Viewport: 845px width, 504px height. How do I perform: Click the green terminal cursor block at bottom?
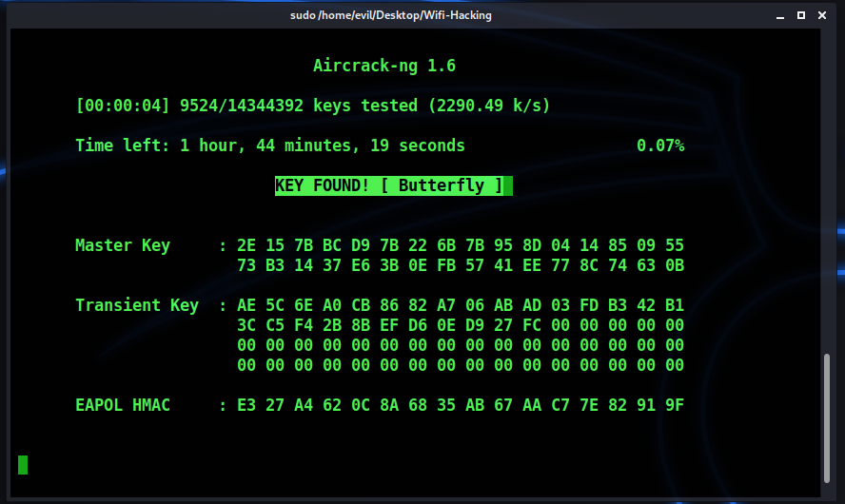23,465
